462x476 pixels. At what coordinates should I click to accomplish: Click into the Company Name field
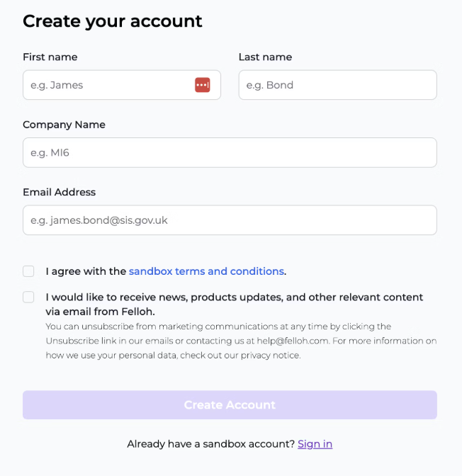230,152
